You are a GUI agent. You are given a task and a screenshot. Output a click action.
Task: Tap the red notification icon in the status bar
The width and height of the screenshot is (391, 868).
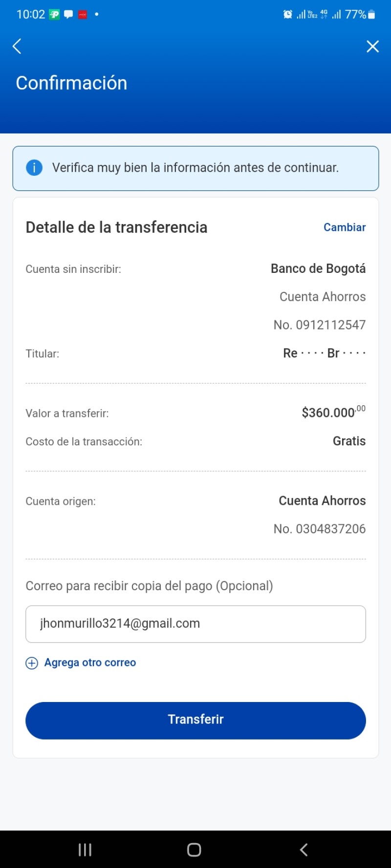coord(83,15)
